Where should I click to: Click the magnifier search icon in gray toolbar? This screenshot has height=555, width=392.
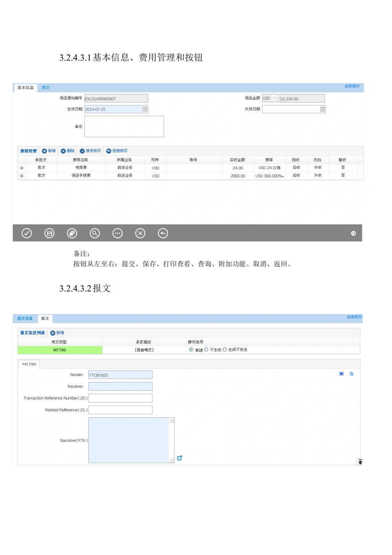click(95, 233)
